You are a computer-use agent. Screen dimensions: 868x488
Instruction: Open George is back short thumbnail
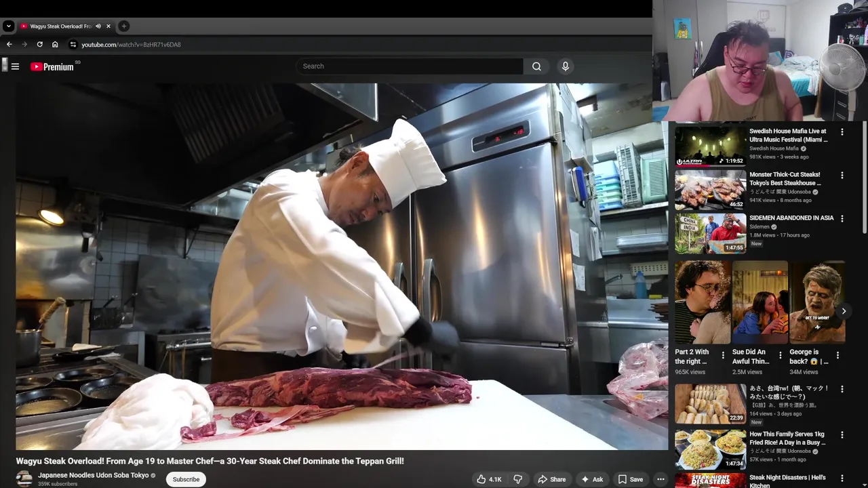817,302
